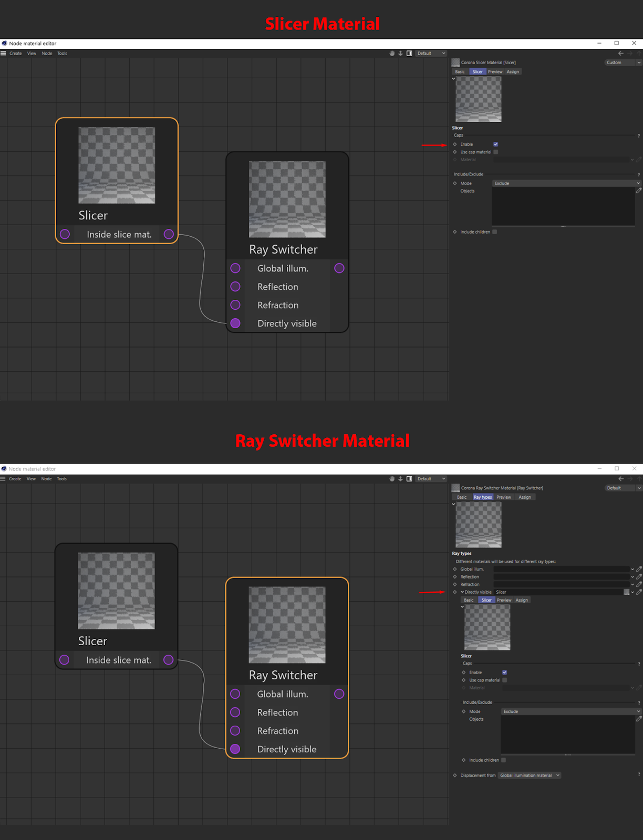
Task: Click Refraction picker icon in bottom panel
Action: click(639, 584)
